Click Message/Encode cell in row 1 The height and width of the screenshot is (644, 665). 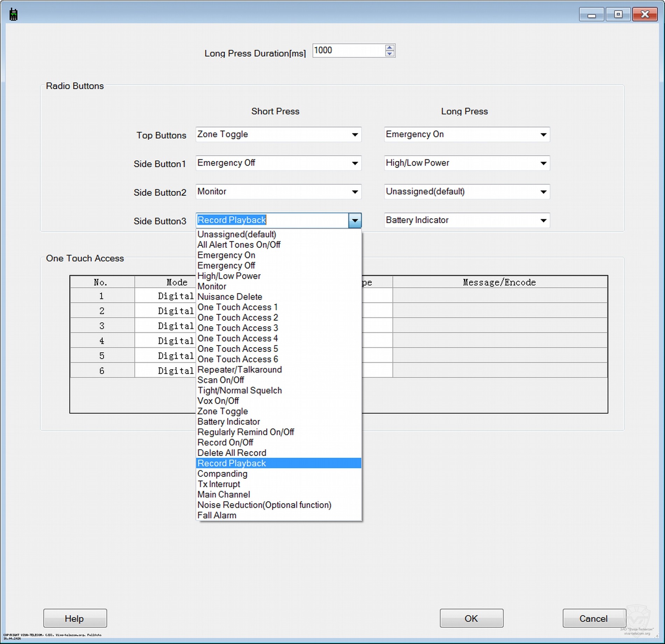[x=499, y=296]
